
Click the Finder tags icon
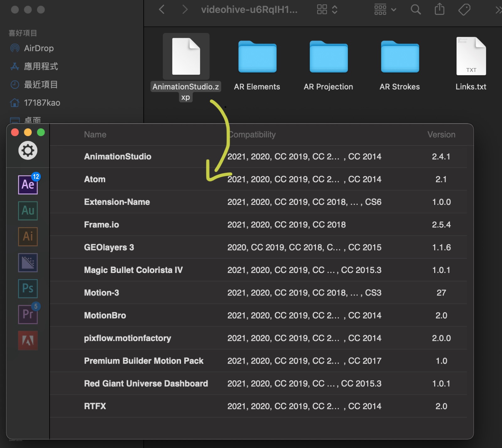(x=464, y=10)
